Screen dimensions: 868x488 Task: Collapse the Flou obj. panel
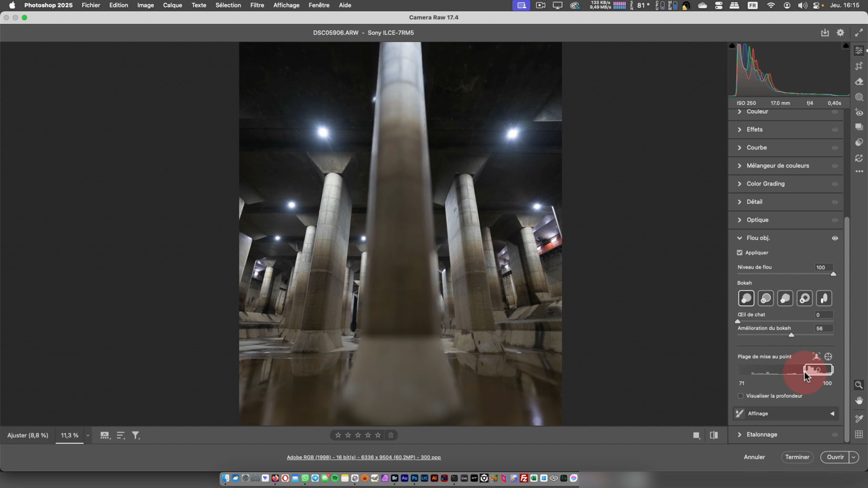click(740, 238)
